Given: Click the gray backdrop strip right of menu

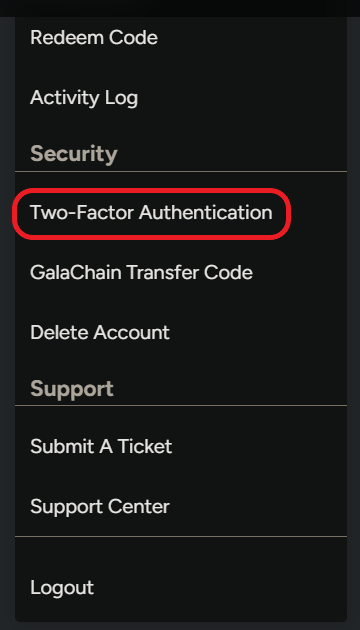Looking at the screenshot, I should point(354,321).
